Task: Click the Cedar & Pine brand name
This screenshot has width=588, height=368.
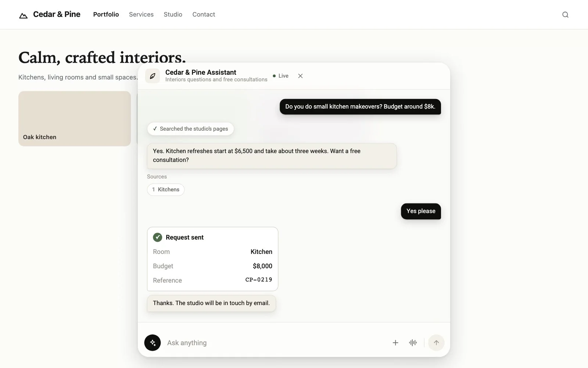Action: click(57, 14)
